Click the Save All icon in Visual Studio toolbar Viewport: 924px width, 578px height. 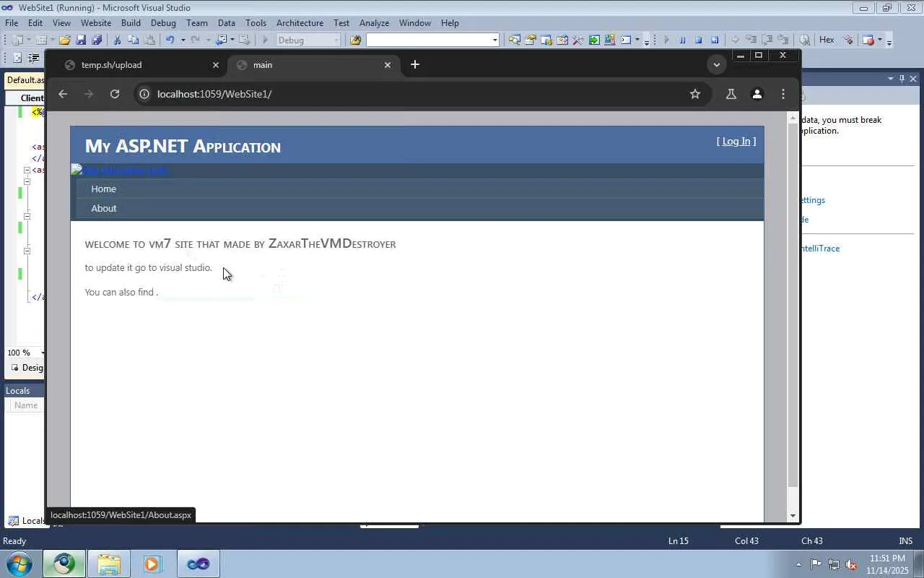pyautogui.click(x=97, y=40)
